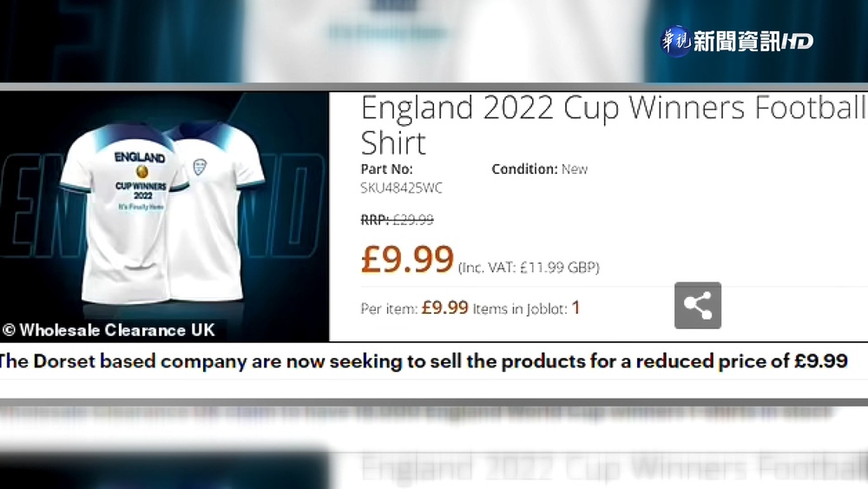
Task: Click the crest on the back shirt
Action: 201,166
